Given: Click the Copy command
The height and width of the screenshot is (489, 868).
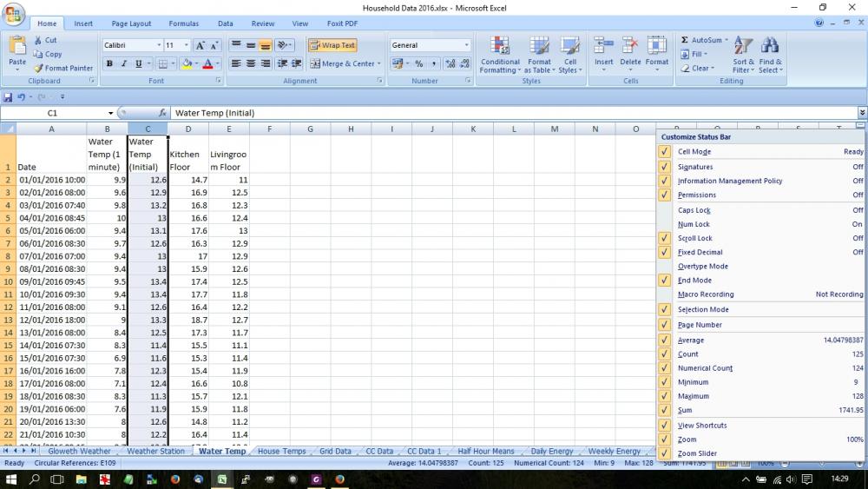Looking at the screenshot, I should pos(48,54).
